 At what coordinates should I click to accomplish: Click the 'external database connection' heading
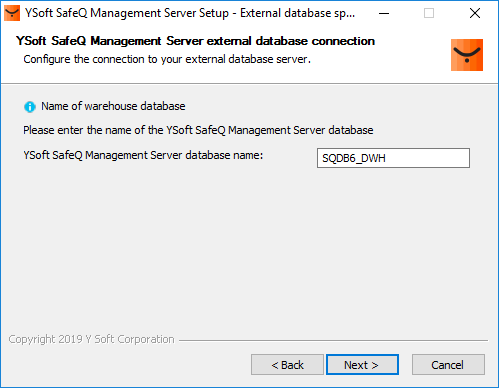(x=195, y=41)
